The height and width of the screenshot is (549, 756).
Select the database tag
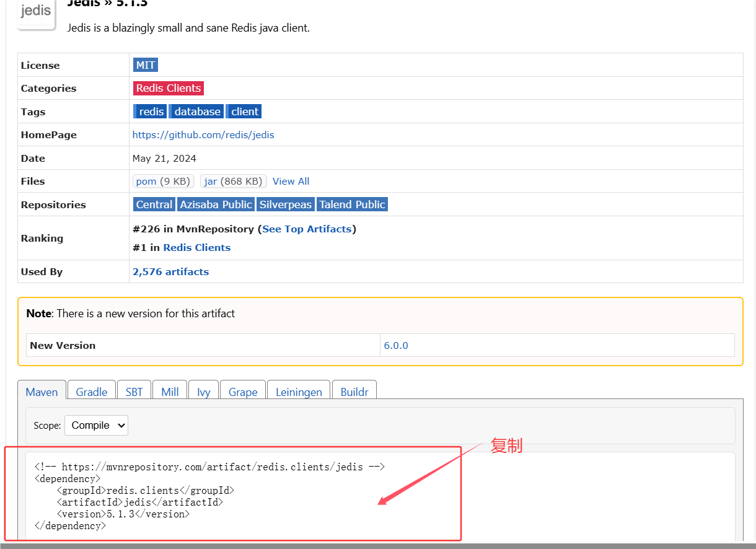pyautogui.click(x=196, y=112)
